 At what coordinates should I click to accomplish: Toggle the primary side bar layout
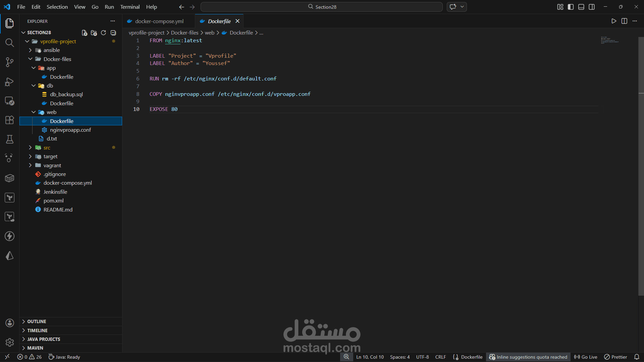[x=571, y=7]
